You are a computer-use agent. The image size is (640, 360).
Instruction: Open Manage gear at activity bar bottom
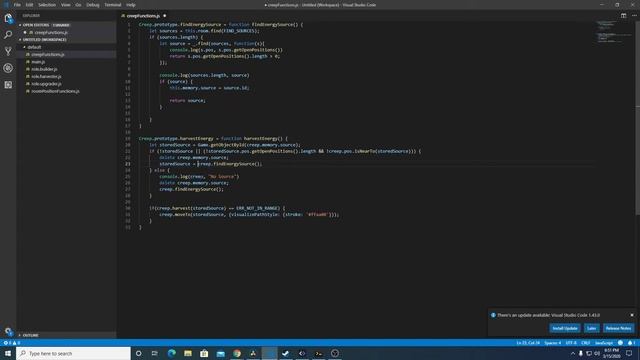click(8, 331)
